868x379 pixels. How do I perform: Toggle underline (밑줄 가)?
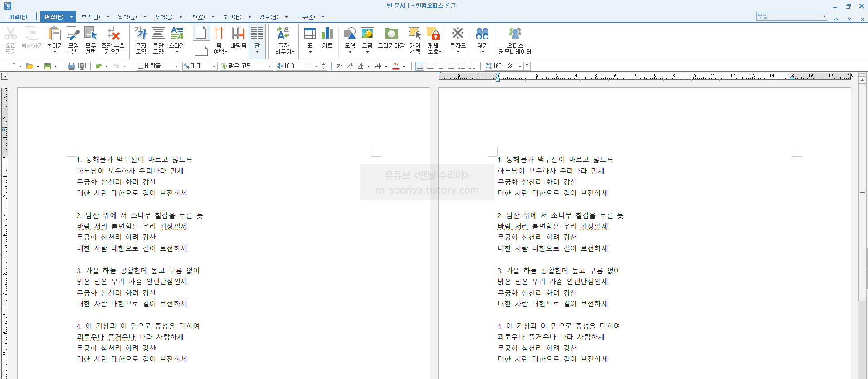coord(360,66)
